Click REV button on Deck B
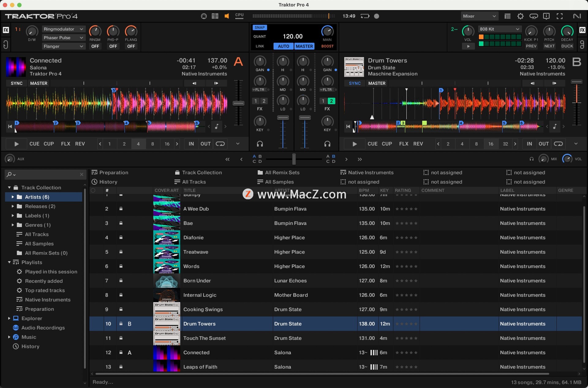The image size is (588, 388). click(418, 144)
